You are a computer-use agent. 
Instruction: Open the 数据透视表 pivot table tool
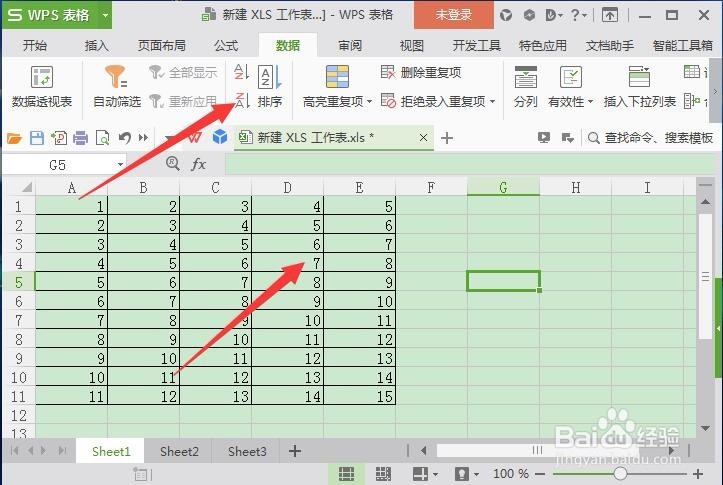pos(42,87)
